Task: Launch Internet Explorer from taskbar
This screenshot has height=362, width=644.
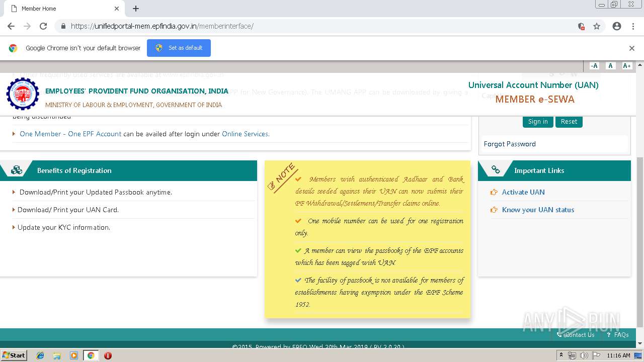Action: click(40, 355)
